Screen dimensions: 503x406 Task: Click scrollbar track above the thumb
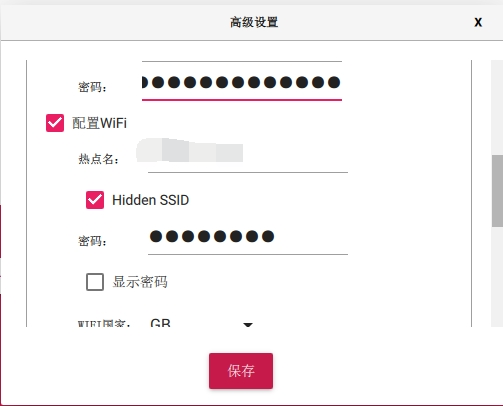(497, 107)
